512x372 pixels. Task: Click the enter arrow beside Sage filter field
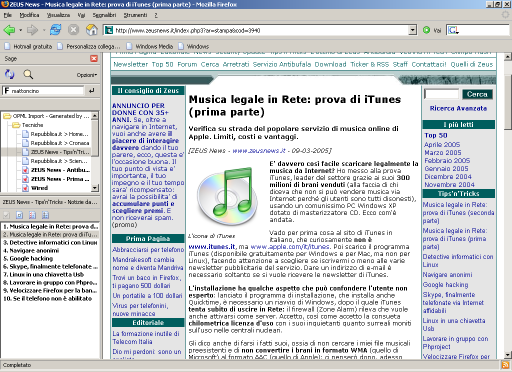(91, 91)
